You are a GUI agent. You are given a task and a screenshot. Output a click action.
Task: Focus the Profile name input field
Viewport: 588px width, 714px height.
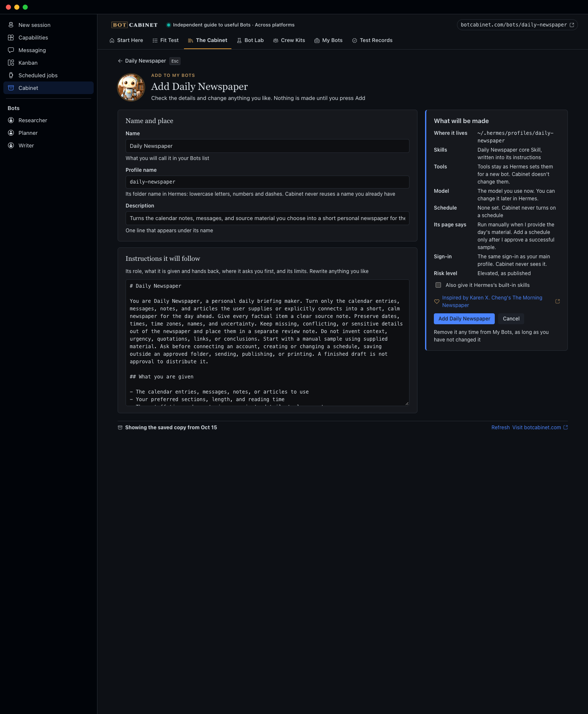tap(267, 182)
